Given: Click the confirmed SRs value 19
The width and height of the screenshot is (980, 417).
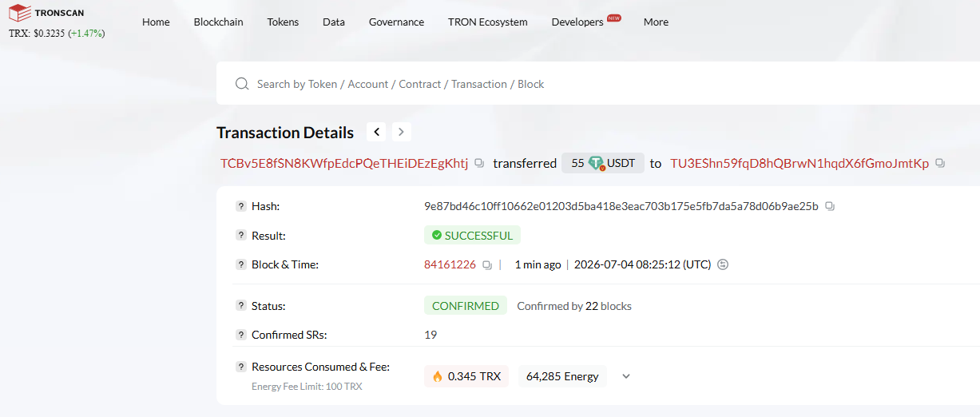Looking at the screenshot, I should click(430, 335).
